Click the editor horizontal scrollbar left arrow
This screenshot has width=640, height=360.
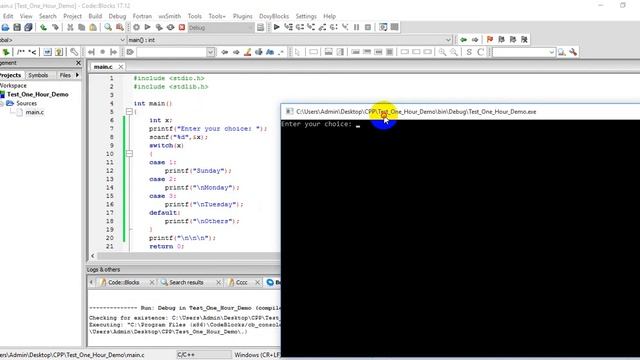coord(93,256)
